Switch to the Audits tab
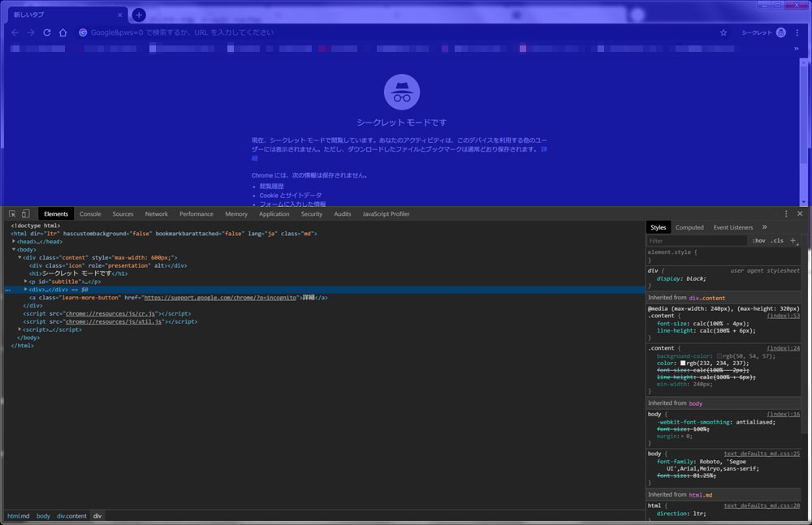Screen dimensions: 812x525 click(343, 214)
